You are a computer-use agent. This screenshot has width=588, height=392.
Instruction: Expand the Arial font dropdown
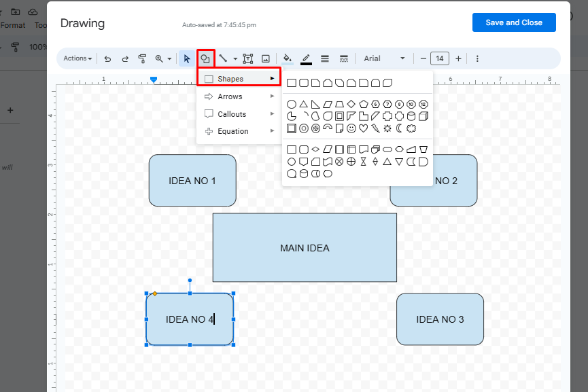click(385, 59)
